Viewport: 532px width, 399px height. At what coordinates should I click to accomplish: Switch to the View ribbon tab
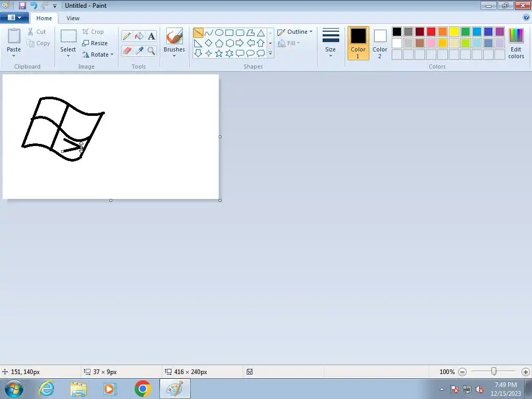pyautogui.click(x=73, y=18)
